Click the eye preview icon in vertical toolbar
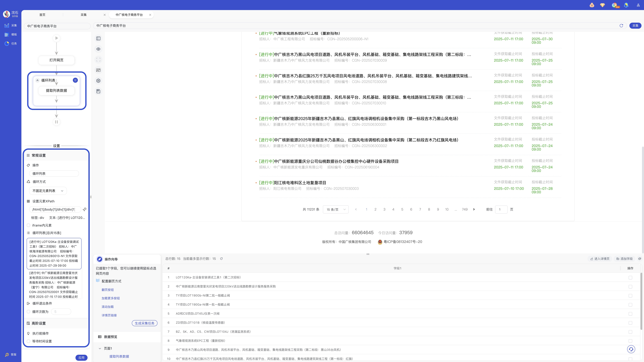This screenshot has width=644, height=362. (98, 49)
